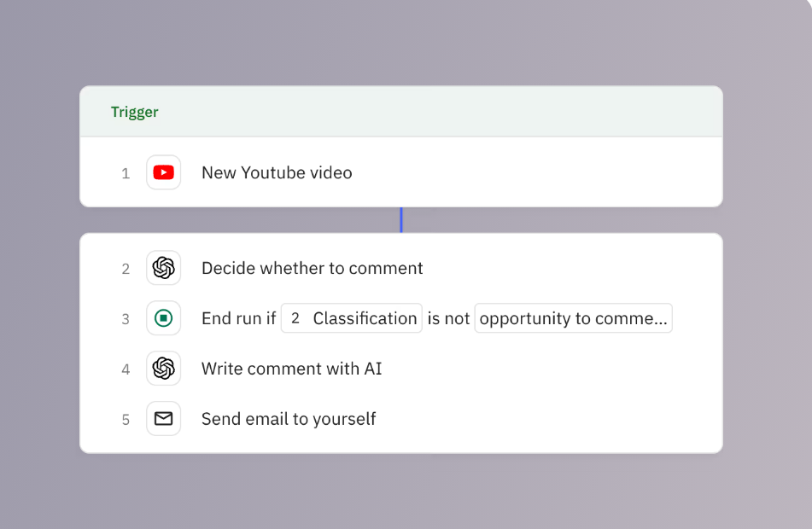Screen dimensions: 812x529
Task: Click the 'is not' condition operator
Action: [448, 318]
